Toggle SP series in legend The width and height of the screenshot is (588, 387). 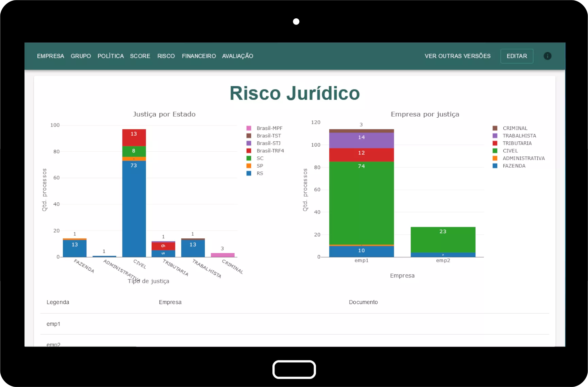click(255, 166)
